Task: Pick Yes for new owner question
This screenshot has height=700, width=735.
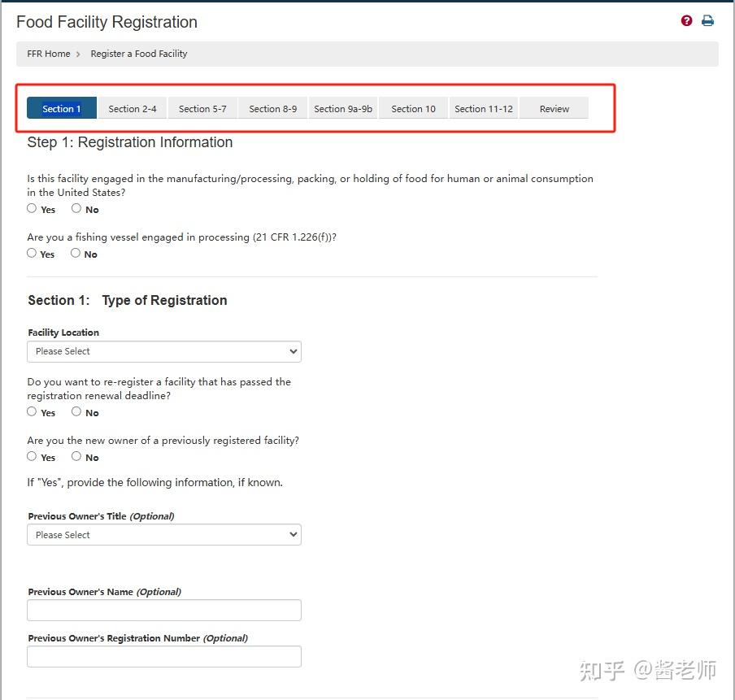Action: pos(32,456)
